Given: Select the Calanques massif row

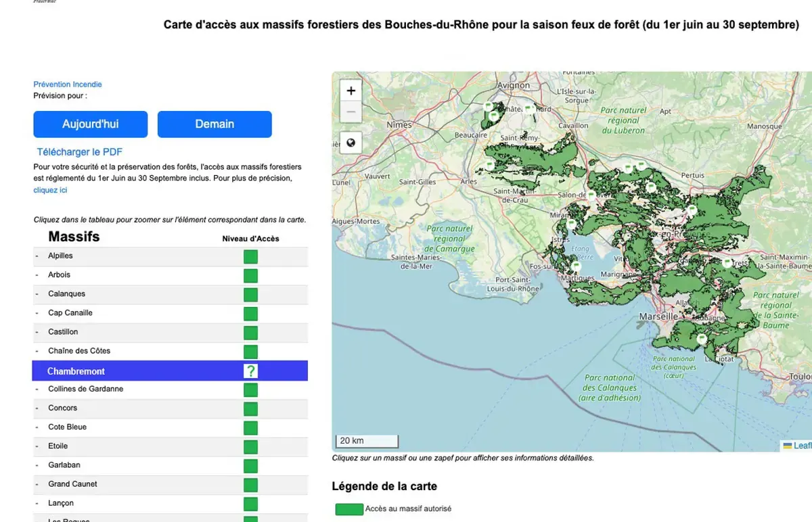Looking at the screenshot, I should click(x=170, y=294).
